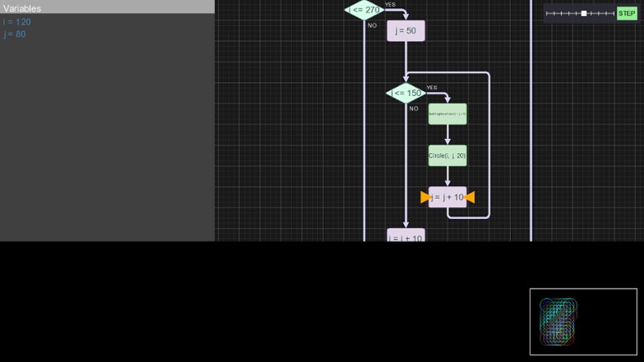Image resolution: width=644 pixels, height=362 pixels.
Task: Select the 'i <= 270' decision diamond
Action: (365, 10)
